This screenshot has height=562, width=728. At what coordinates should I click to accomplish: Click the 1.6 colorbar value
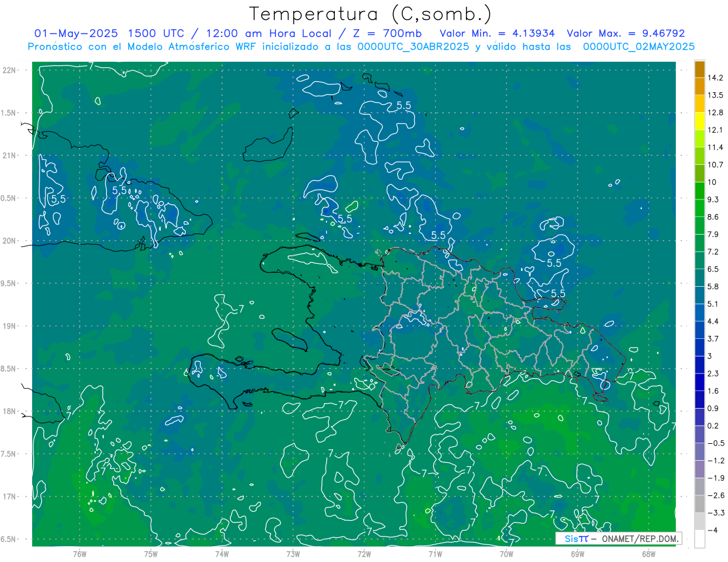713,391
